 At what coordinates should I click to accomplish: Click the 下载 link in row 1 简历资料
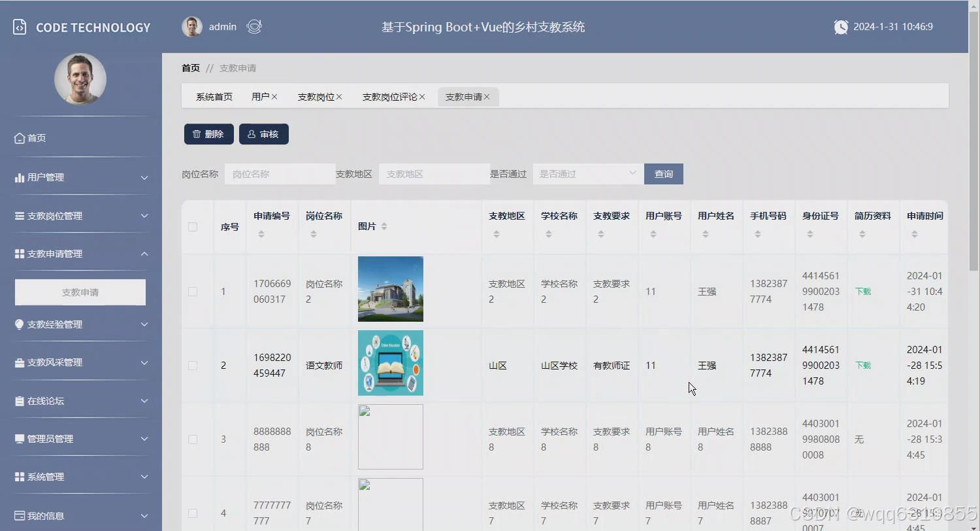pos(862,291)
